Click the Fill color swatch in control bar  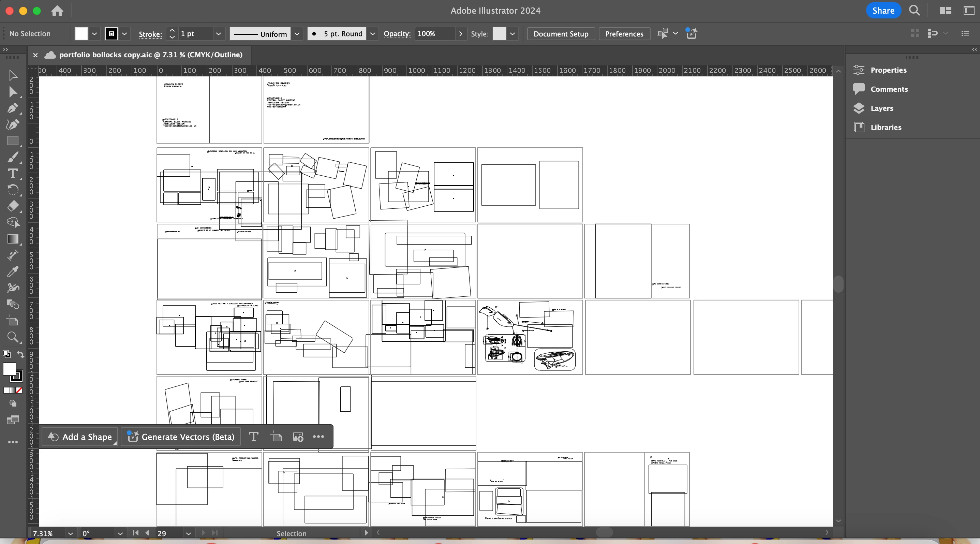(x=81, y=33)
